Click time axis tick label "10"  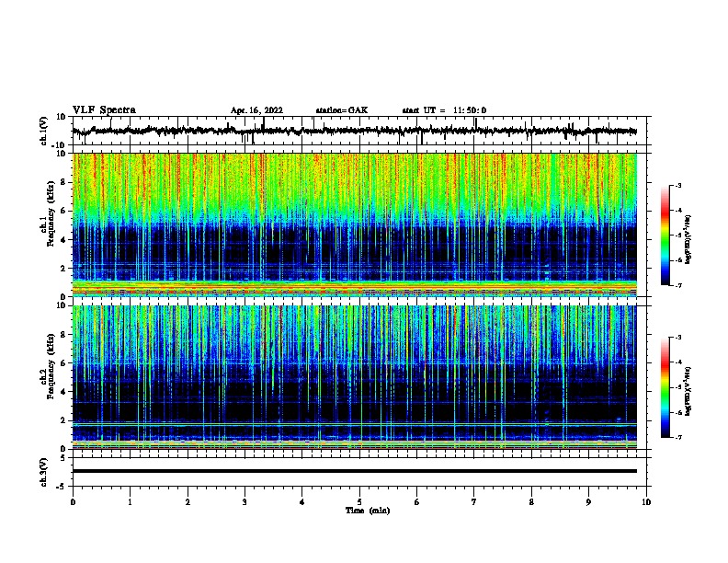[646, 502]
